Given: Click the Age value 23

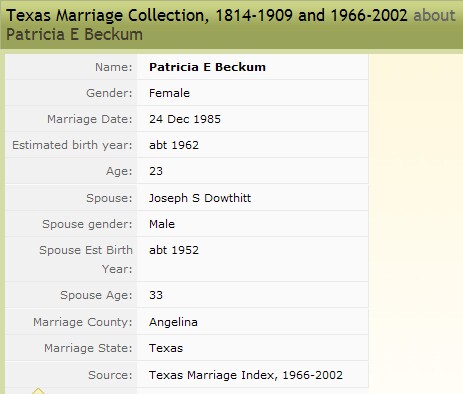Looking at the screenshot, I should tap(156, 171).
